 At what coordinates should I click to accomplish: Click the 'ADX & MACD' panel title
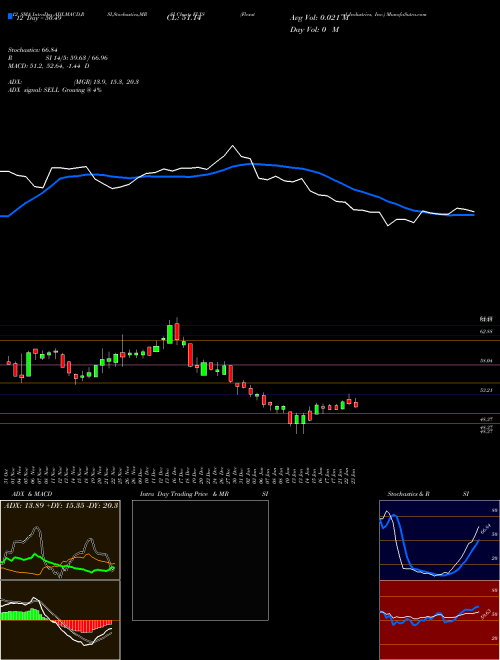(32, 494)
